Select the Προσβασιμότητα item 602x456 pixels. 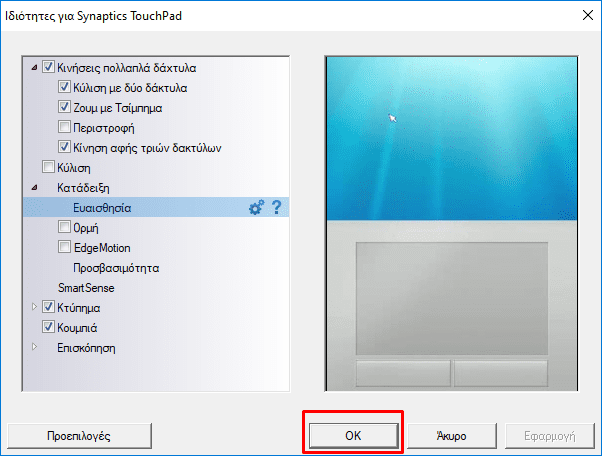116,268
